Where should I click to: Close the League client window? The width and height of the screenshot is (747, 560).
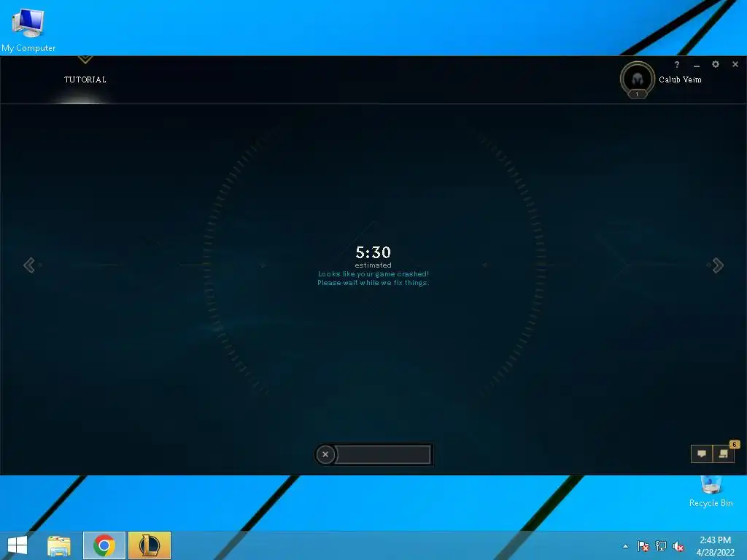735,64
